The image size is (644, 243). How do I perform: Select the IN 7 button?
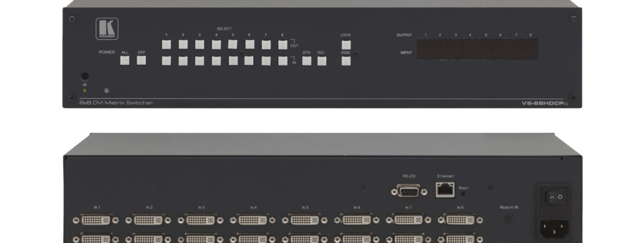266,61
